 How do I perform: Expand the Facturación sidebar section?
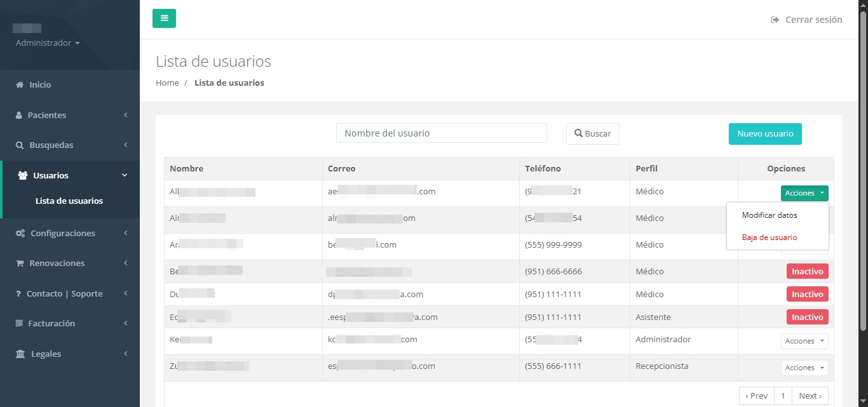point(70,324)
